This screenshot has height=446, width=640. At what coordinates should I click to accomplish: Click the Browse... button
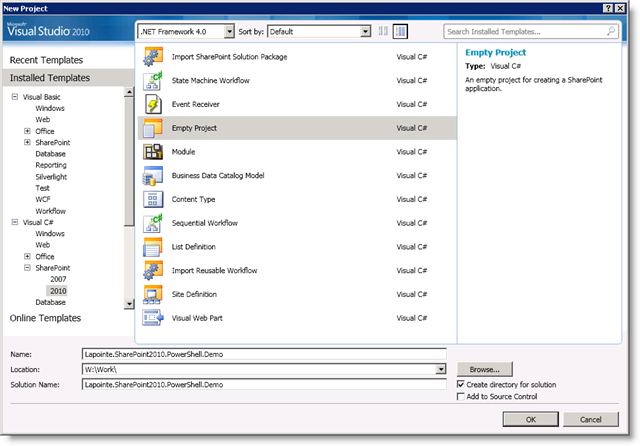(484, 369)
